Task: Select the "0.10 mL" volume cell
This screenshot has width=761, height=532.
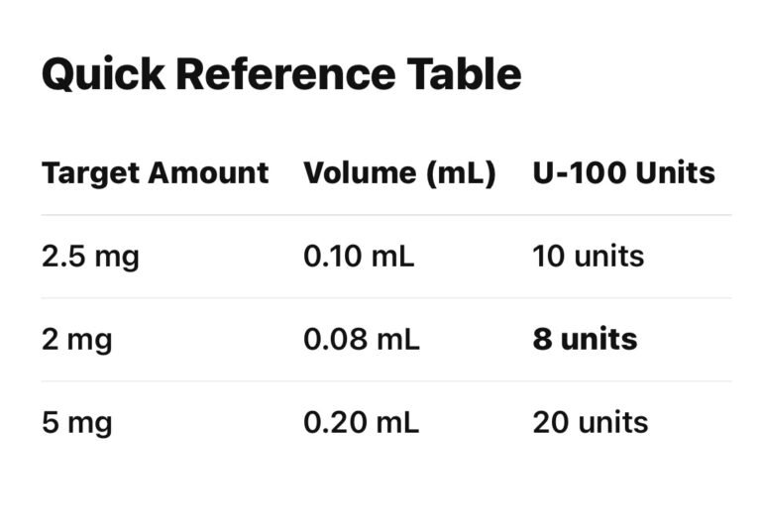Action: coord(359,257)
